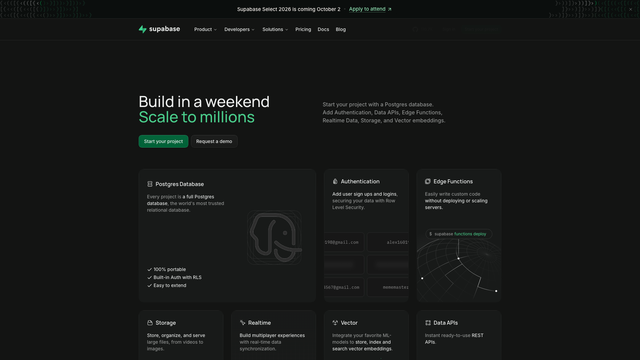Click the 100% portable checkmark icon
Image resolution: width=640 pixels, height=360 pixels.
tap(149, 269)
